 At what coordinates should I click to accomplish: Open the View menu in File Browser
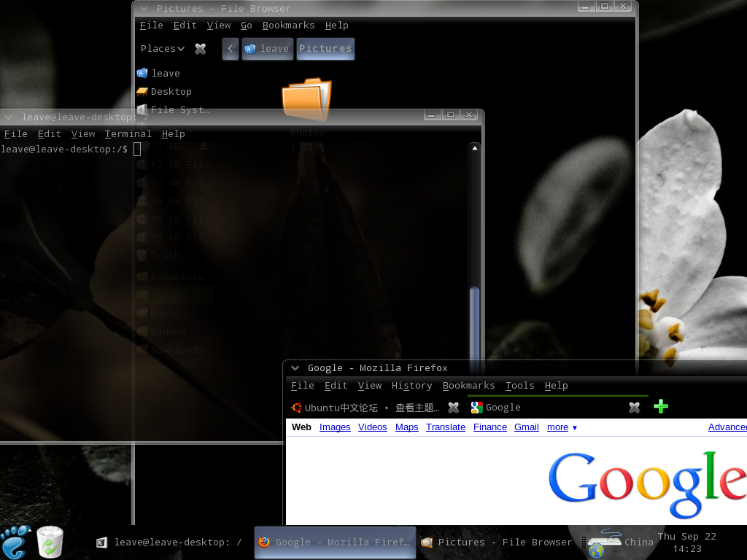219,26
